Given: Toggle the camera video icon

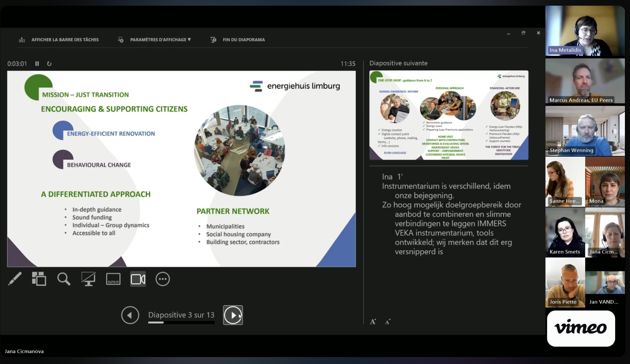Looking at the screenshot, I should tap(138, 279).
